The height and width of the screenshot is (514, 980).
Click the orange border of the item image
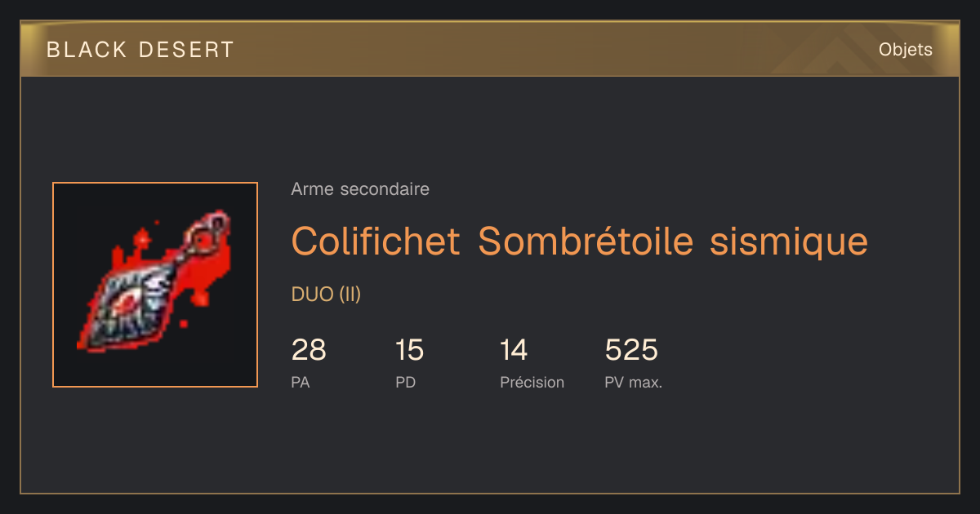point(155,184)
